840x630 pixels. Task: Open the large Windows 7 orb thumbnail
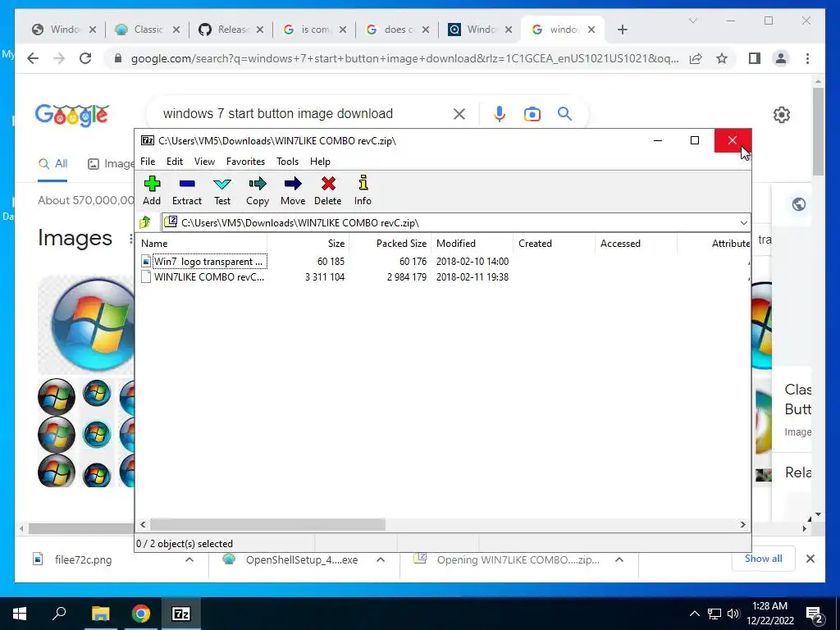coord(88,325)
